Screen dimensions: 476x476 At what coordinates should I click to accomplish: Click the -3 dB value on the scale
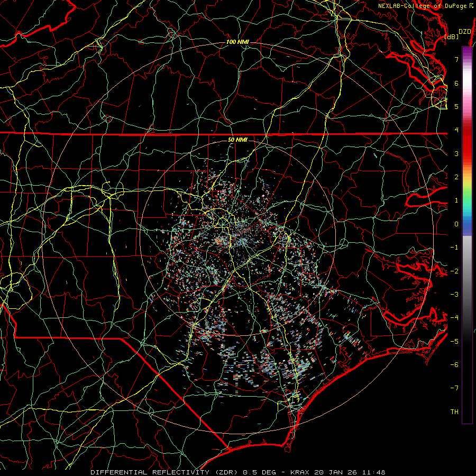[454, 295]
